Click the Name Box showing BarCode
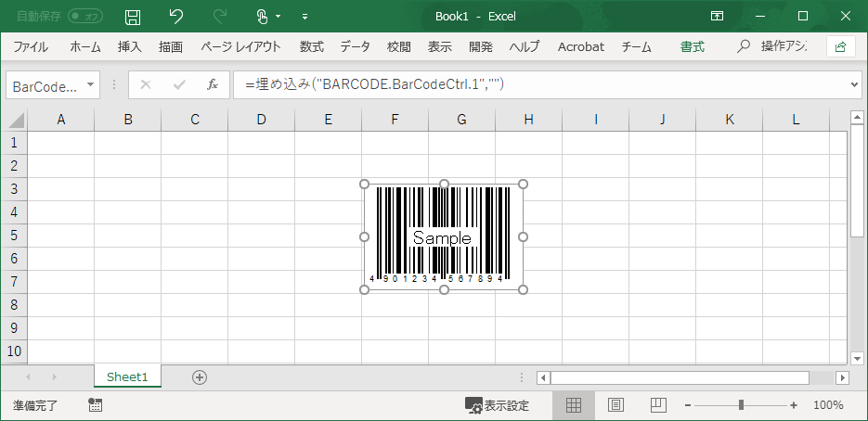 tap(45, 85)
